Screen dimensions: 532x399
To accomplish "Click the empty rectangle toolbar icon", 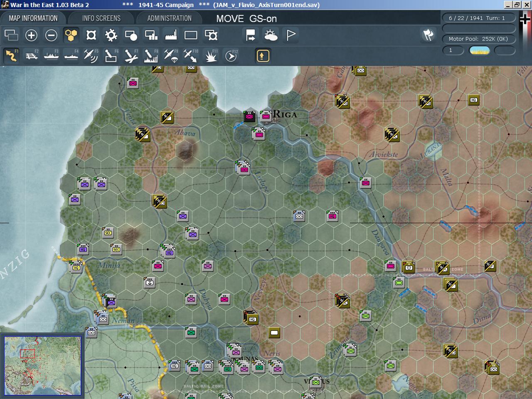I will pos(191,35).
